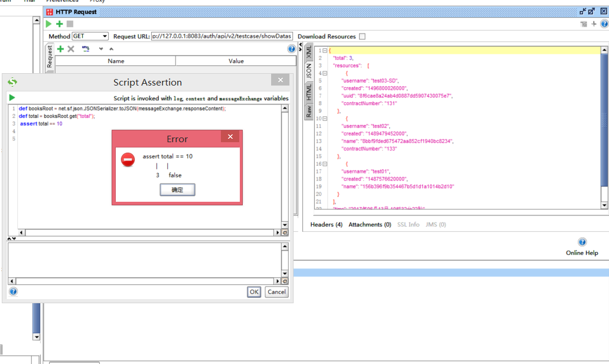Run the HTTP request with green play icon
609x364 pixels.
tap(48, 24)
